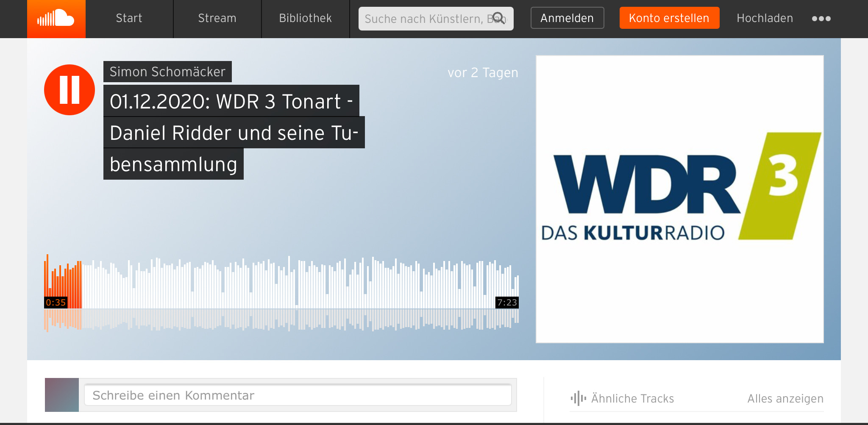Open Simon Schomäcker's profile

coord(167,72)
